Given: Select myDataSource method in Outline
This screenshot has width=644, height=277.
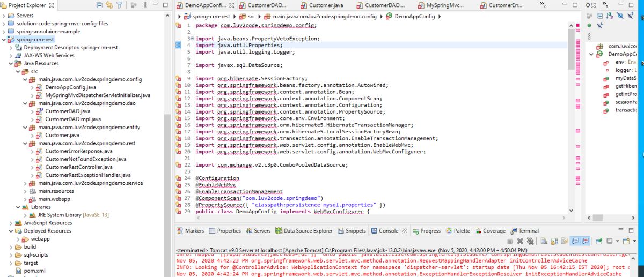Looking at the screenshot, I should (x=621, y=78).
